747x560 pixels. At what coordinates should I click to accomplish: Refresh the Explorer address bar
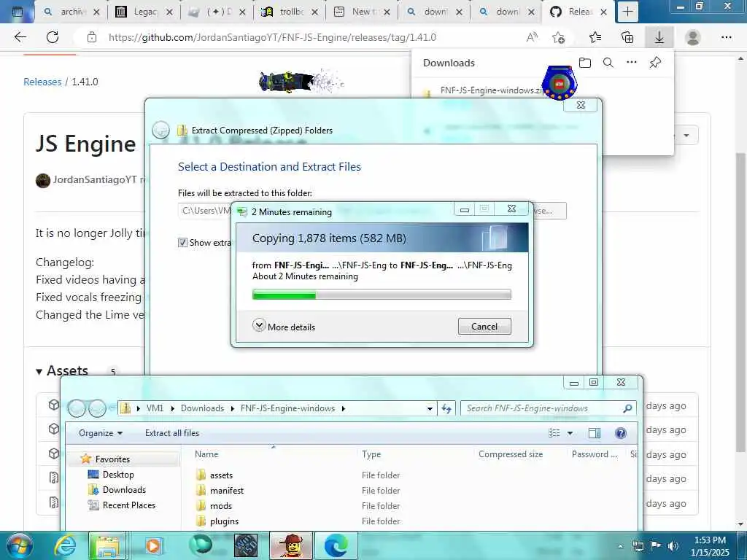click(446, 408)
